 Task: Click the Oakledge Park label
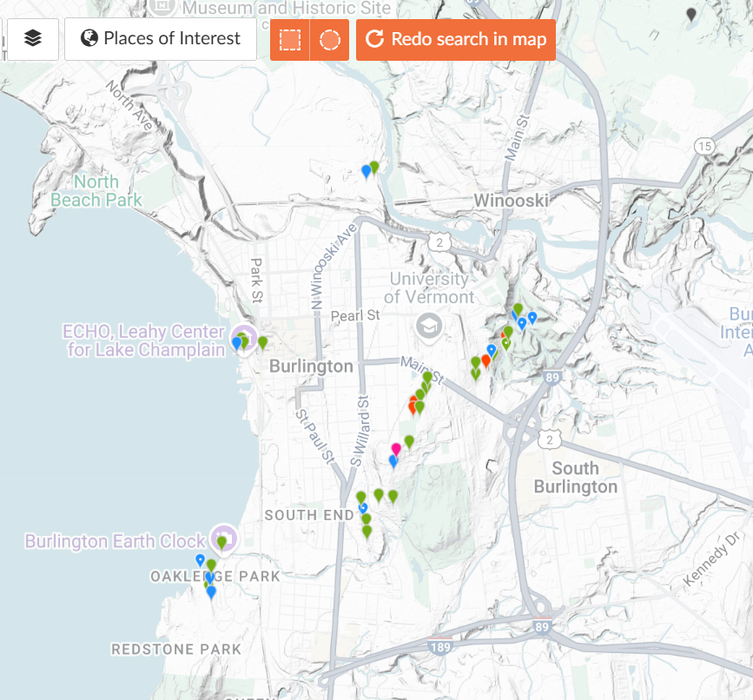pos(215,577)
